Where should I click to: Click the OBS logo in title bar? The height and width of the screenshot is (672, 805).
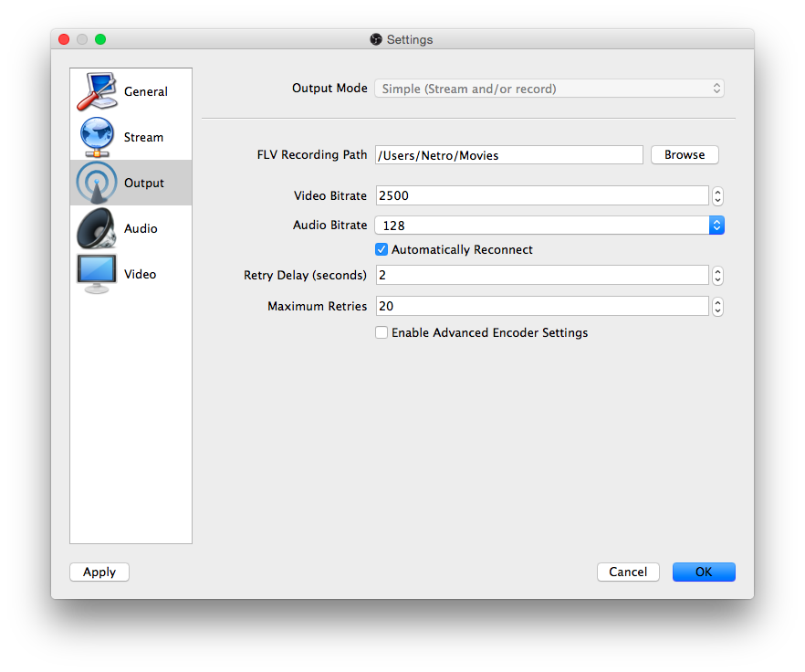[x=376, y=39]
